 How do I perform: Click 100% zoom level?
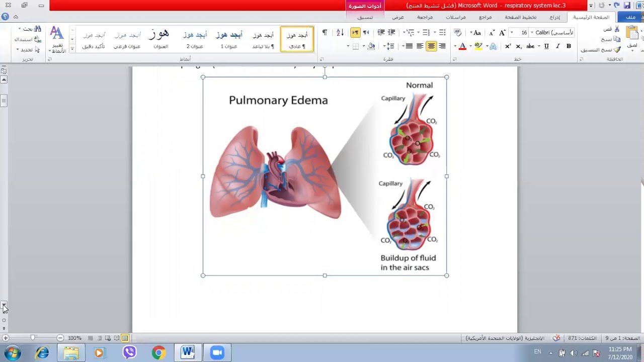coord(74,338)
